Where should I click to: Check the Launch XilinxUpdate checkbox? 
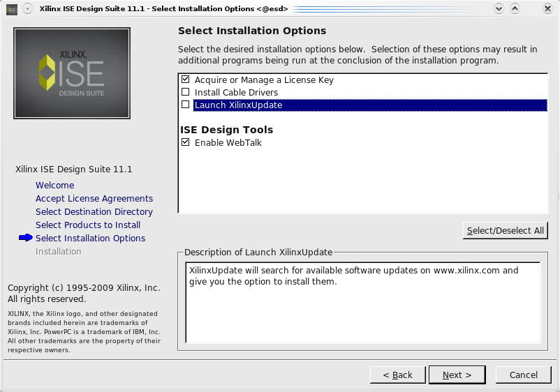[x=185, y=105]
